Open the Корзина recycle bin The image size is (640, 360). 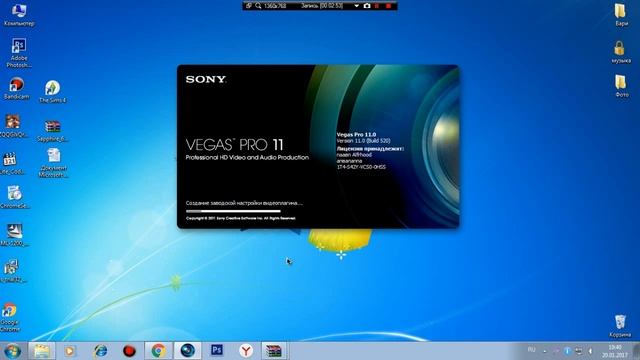620,325
